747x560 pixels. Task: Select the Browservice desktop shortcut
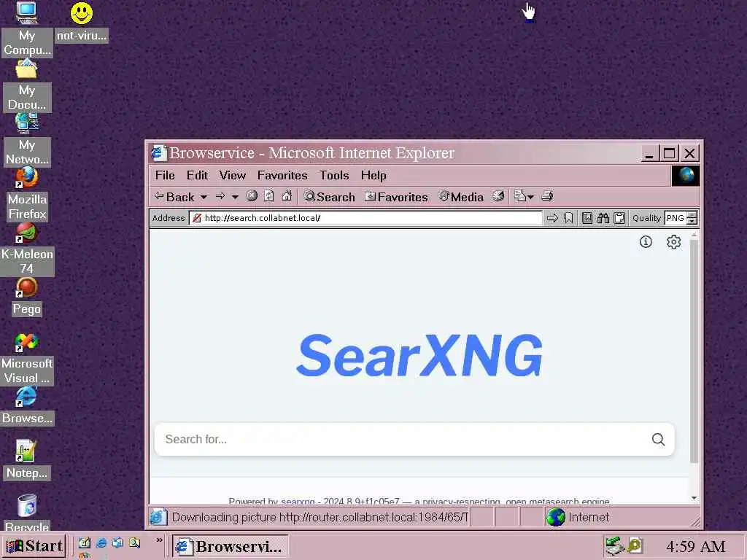[x=27, y=405]
